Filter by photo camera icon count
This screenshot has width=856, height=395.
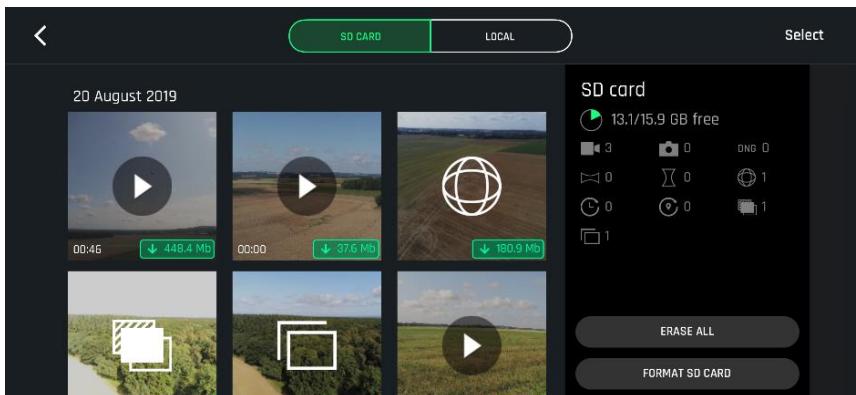[668, 148]
